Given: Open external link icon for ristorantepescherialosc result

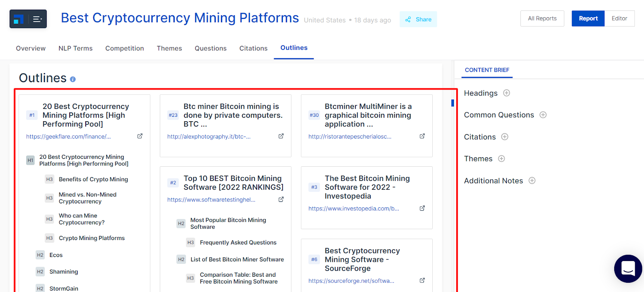Looking at the screenshot, I should [x=422, y=136].
